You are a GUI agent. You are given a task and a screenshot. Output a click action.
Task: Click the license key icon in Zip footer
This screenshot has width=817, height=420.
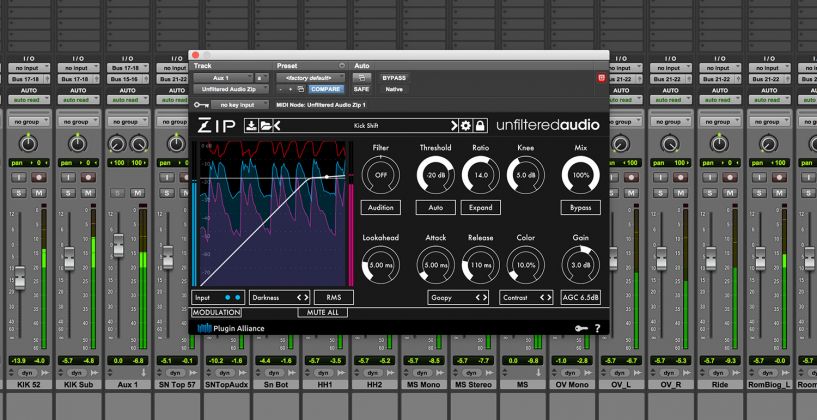point(581,328)
